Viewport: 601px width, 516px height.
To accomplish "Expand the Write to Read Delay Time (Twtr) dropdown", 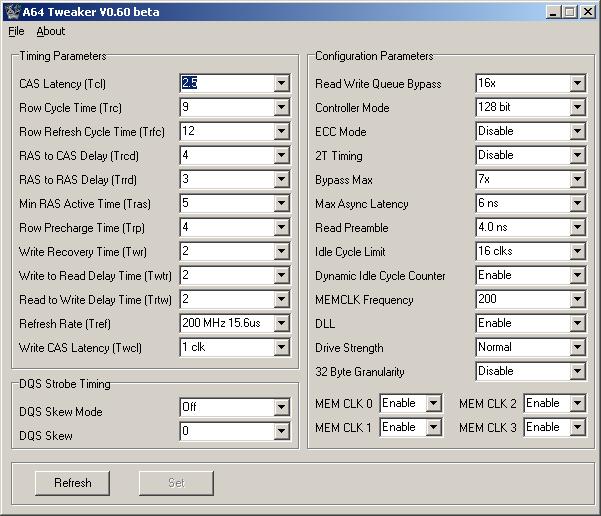I will coord(281,275).
